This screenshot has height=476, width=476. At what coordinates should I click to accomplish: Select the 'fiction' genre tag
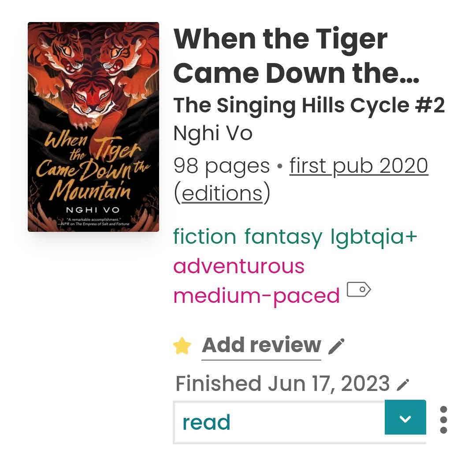click(205, 237)
